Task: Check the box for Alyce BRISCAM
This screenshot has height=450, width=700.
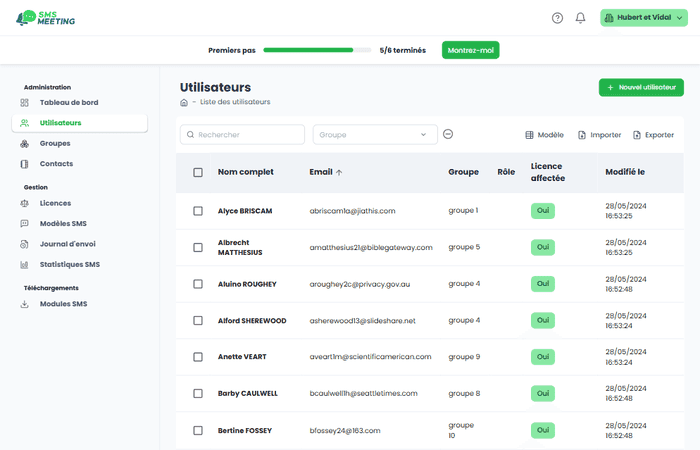Action: tap(198, 211)
